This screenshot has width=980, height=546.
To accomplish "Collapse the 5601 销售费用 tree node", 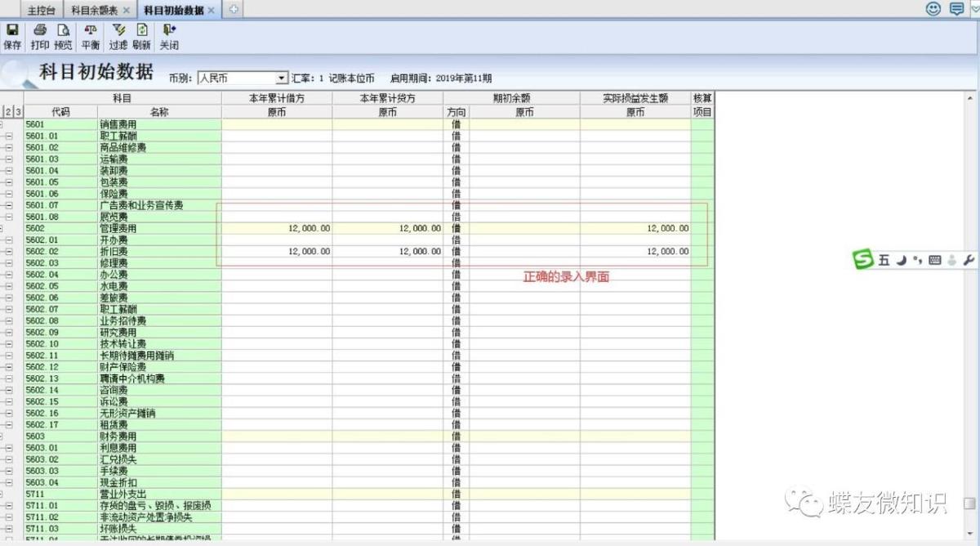I will click(x=2, y=124).
